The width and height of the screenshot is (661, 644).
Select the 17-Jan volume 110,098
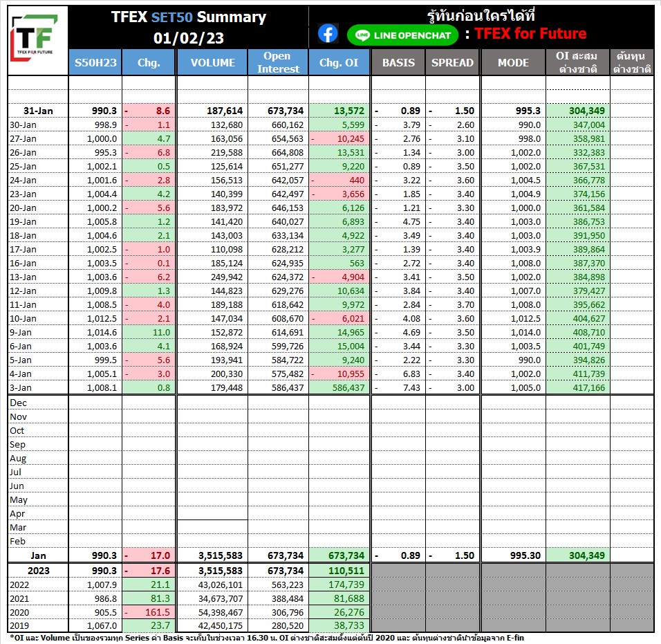point(227,250)
